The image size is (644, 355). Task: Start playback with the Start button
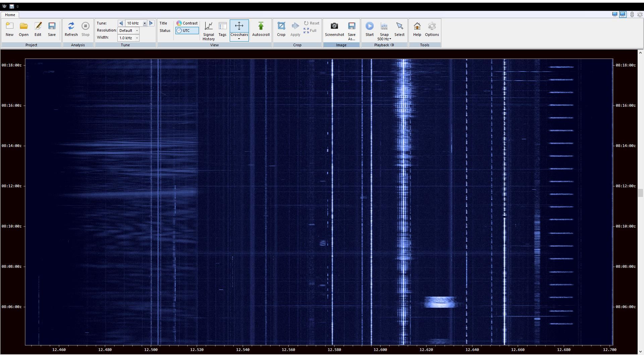click(369, 27)
